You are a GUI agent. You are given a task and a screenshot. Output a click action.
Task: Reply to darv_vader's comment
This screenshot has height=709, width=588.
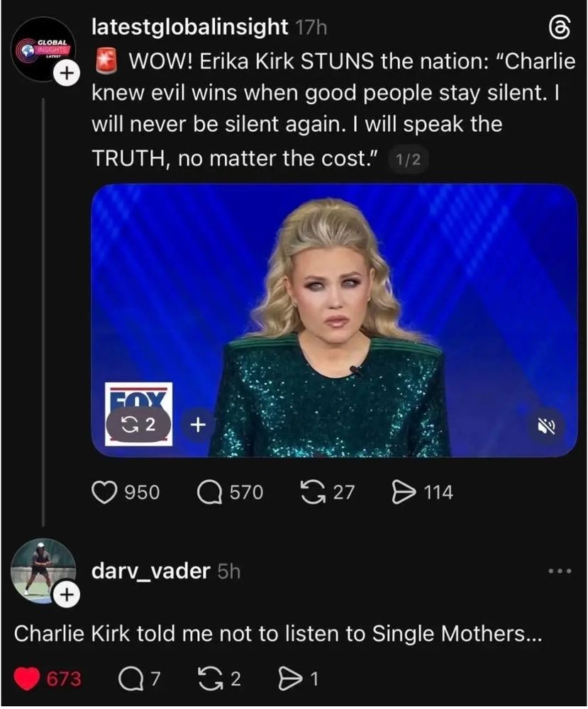(139, 679)
